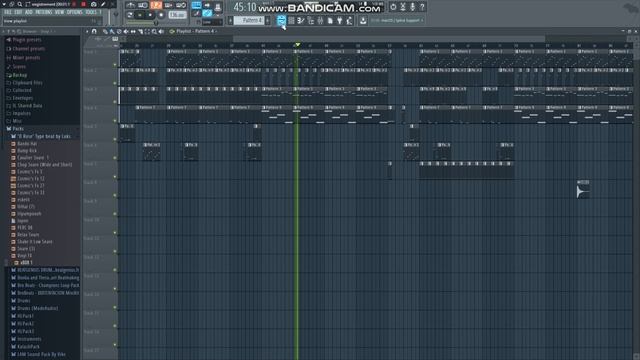Select the Bump Kick sample
Image resolution: width=640 pixels, height=360 pixels.
27,151
